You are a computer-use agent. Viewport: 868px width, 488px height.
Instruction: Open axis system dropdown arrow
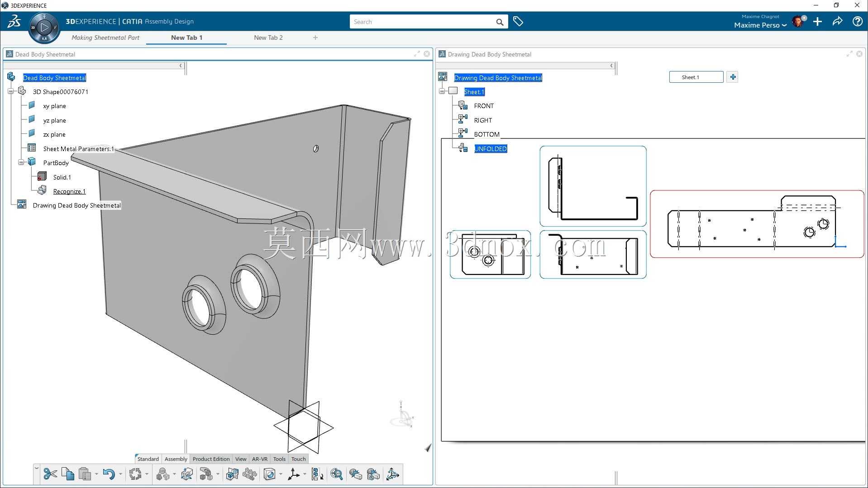305,474
